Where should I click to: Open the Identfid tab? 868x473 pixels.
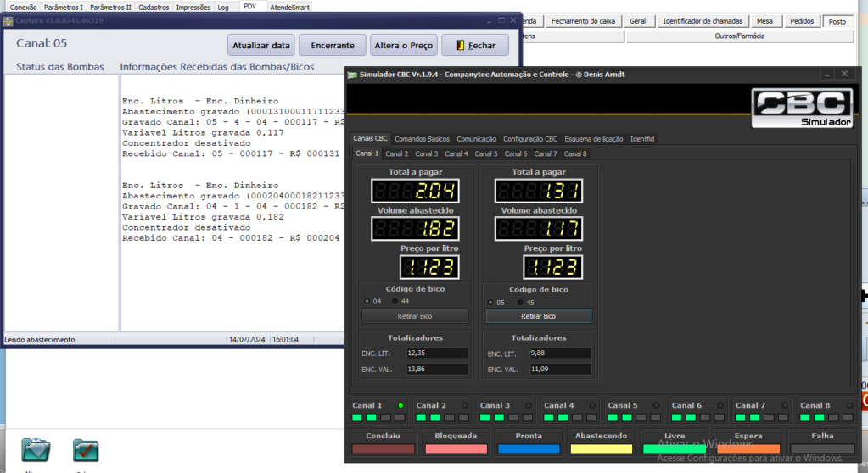pos(642,139)
